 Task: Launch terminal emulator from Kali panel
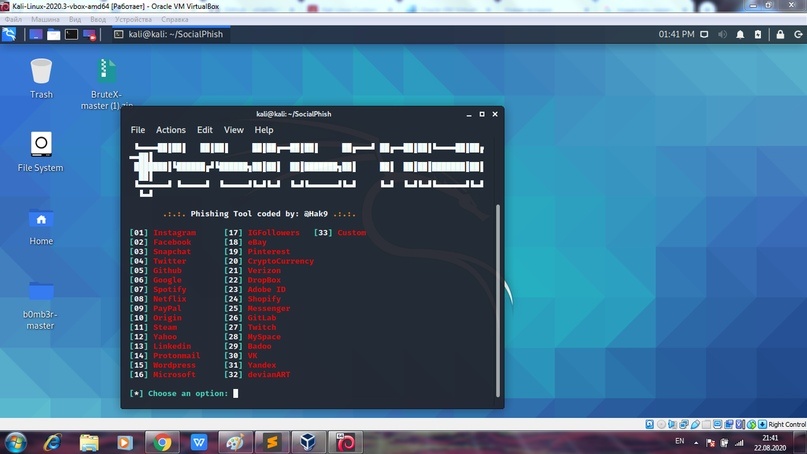coord(71,34)
